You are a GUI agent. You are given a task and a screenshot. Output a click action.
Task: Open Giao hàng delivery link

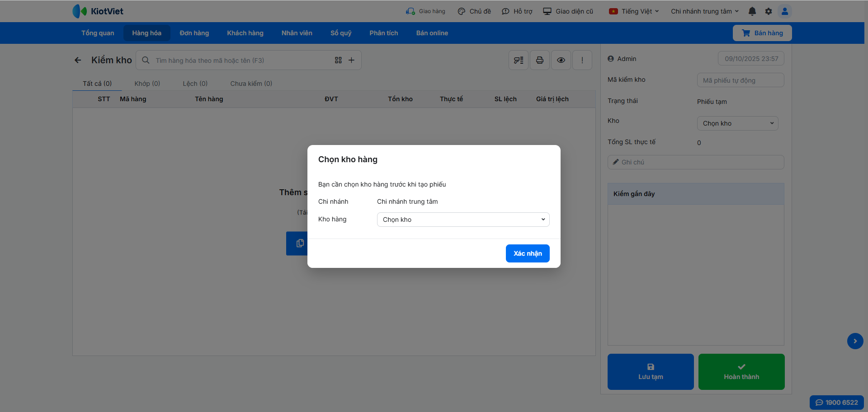425,11
